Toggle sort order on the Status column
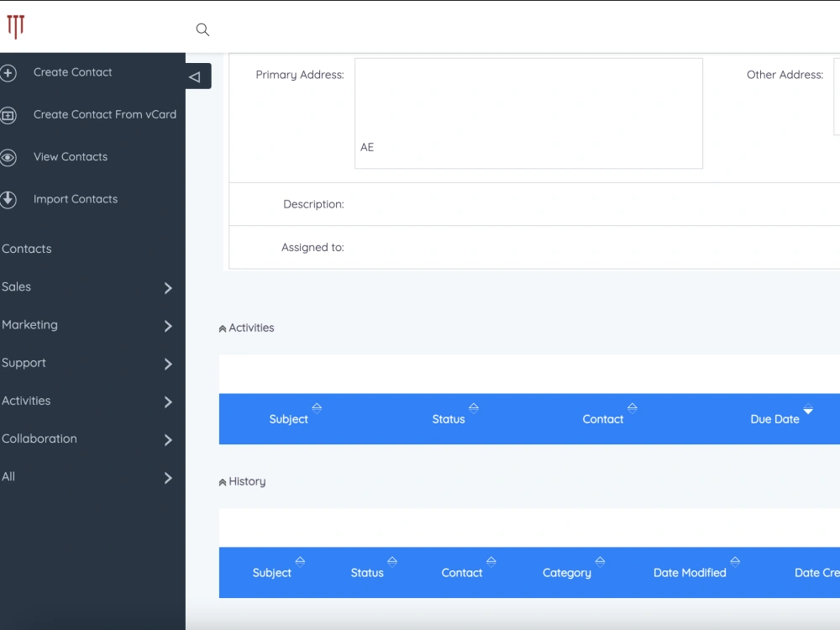The height and width of the screenshot is (630, 840). click(x=474, y=409)
